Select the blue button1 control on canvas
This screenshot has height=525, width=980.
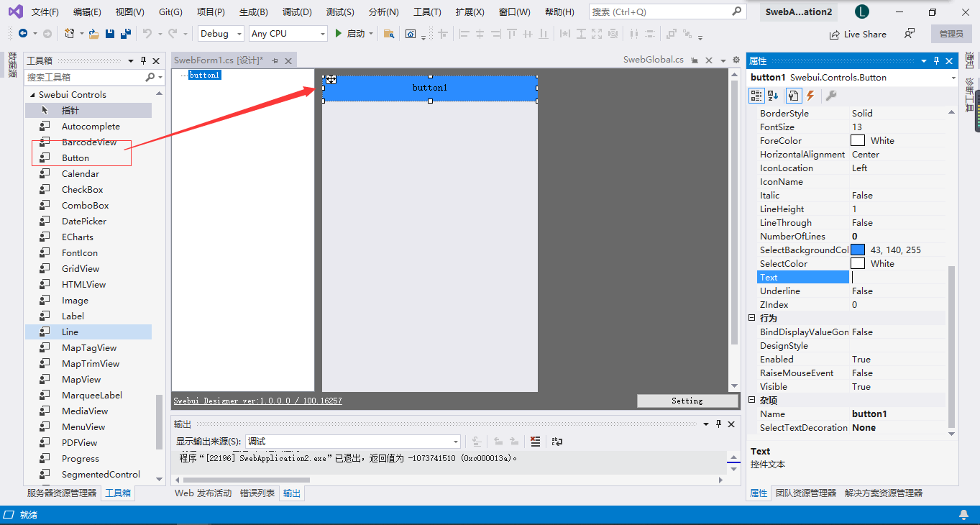click(x=430, y=88)
